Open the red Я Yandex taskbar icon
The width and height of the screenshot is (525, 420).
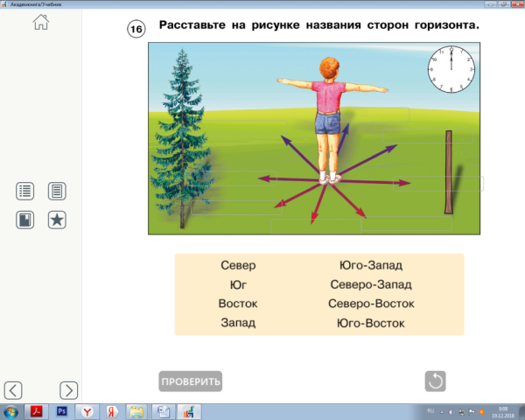tap(111, 412)
